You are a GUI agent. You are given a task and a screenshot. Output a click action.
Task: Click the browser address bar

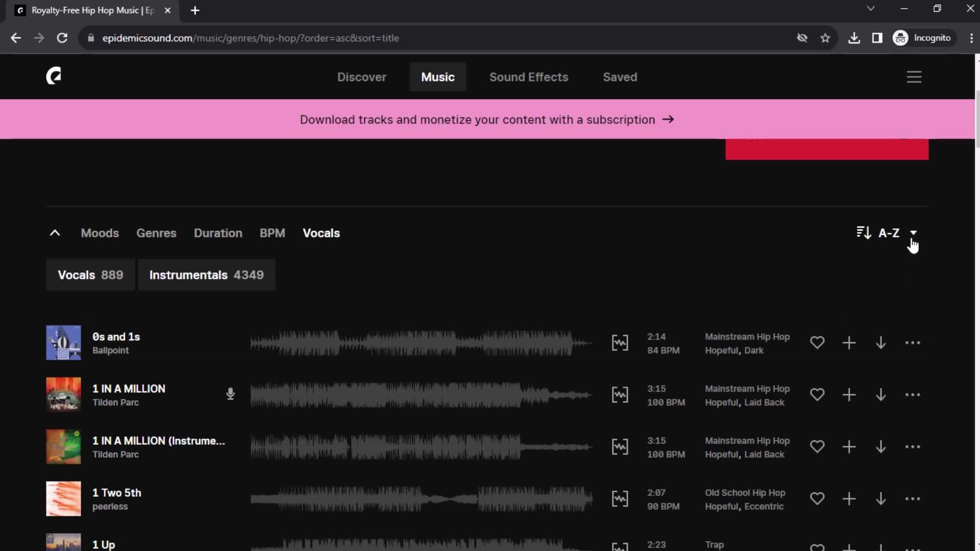click(x=439, y=38)
